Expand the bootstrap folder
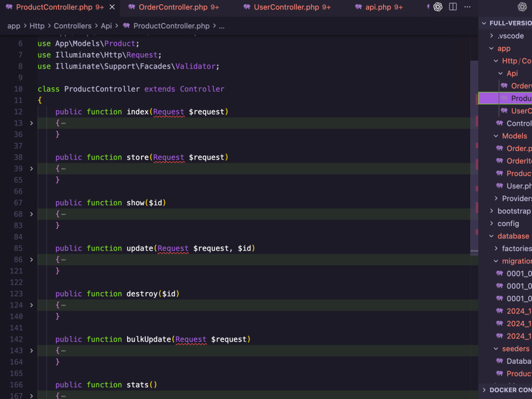This screenshot has height=399, width=532. (x=492, y=211)
